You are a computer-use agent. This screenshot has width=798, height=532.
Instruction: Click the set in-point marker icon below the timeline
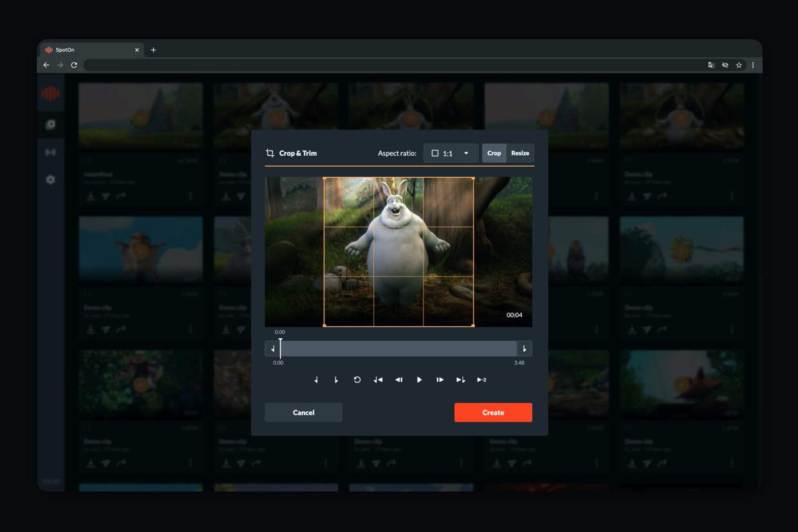click(316, 380)
